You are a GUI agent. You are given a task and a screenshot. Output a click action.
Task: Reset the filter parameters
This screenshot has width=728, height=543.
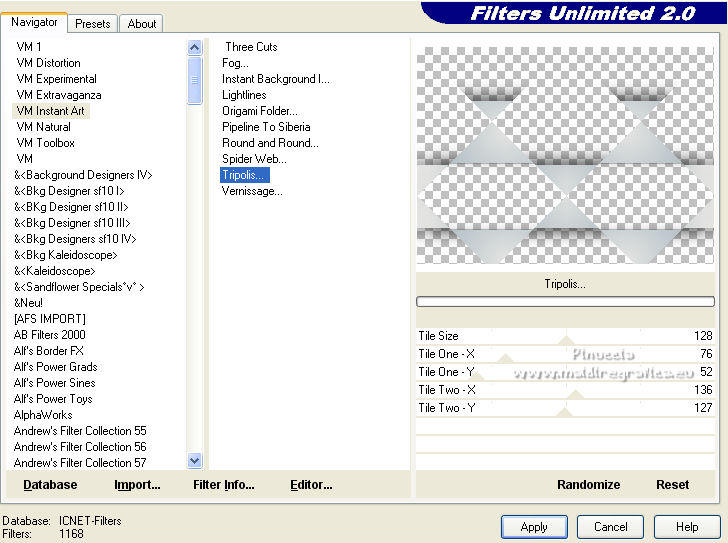point(672,485)
